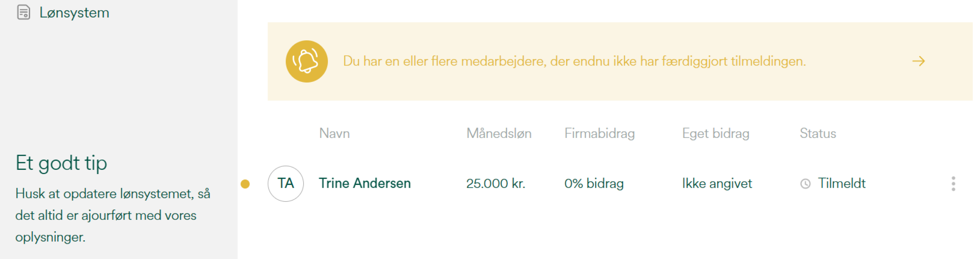Select the Firmabidrag column header

(x=599, y=133)
